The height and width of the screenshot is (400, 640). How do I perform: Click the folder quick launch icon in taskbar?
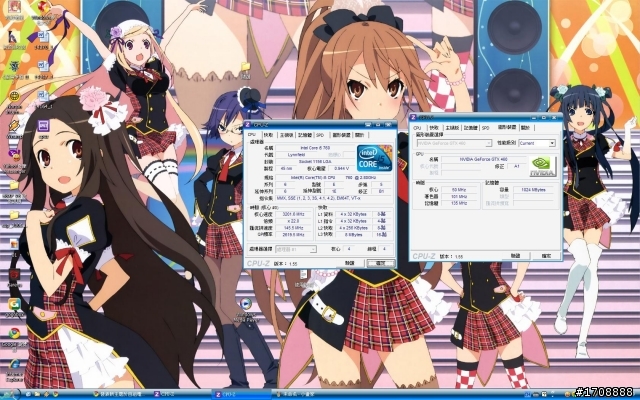[37, 394]
